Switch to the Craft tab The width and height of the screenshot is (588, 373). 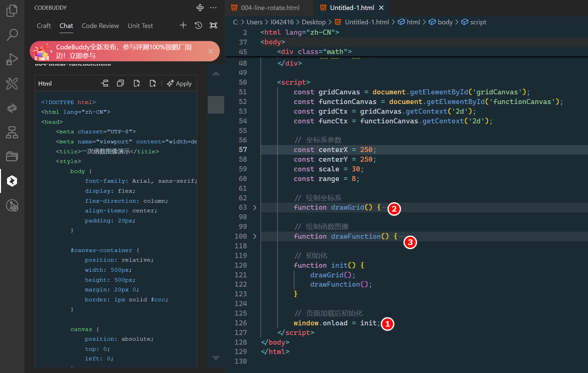[44, 26]
